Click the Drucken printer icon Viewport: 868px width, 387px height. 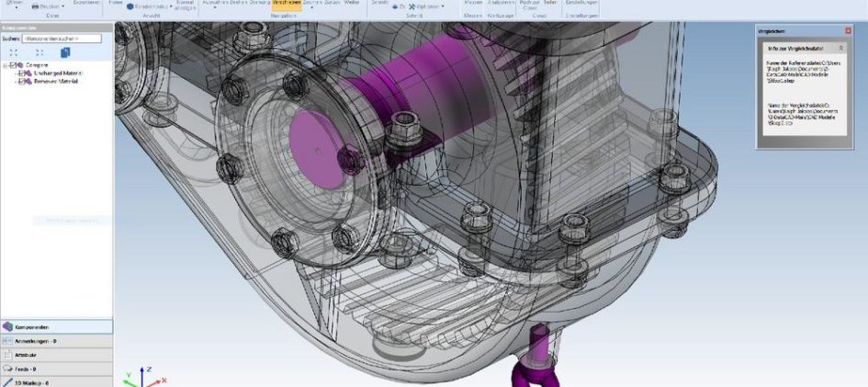pos(36,6)
